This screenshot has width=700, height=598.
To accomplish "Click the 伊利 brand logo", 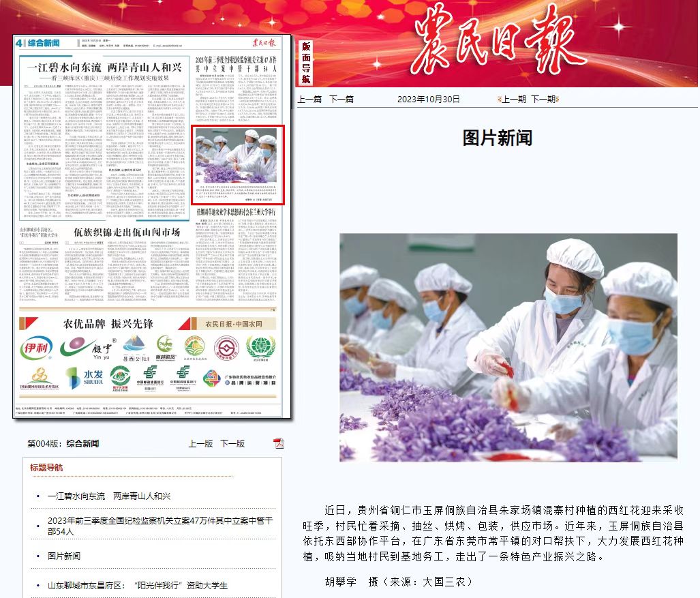I will point(35,347).
